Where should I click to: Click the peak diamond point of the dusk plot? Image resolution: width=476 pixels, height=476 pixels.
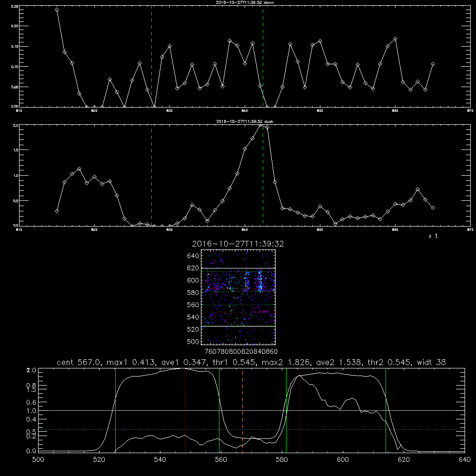pyautogui.click(x=260, y=125)
